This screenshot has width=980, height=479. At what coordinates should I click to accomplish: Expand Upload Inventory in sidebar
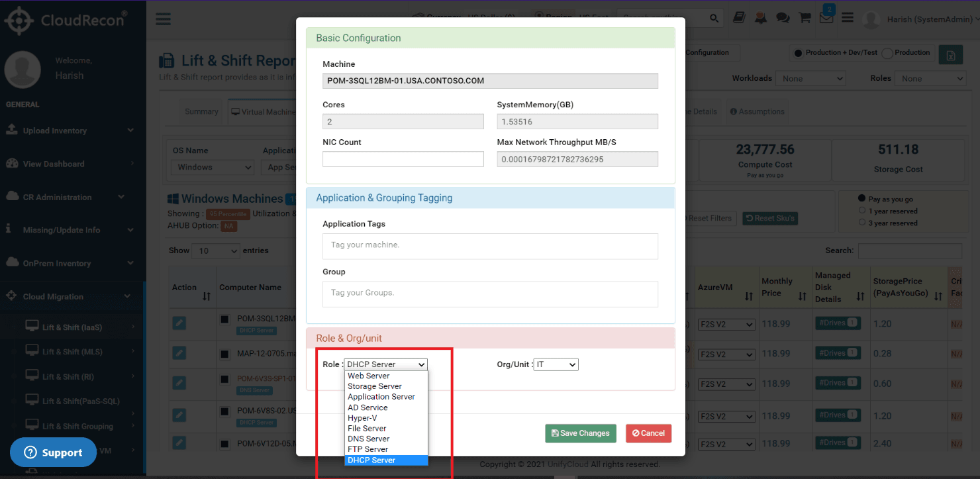(71, 131)
